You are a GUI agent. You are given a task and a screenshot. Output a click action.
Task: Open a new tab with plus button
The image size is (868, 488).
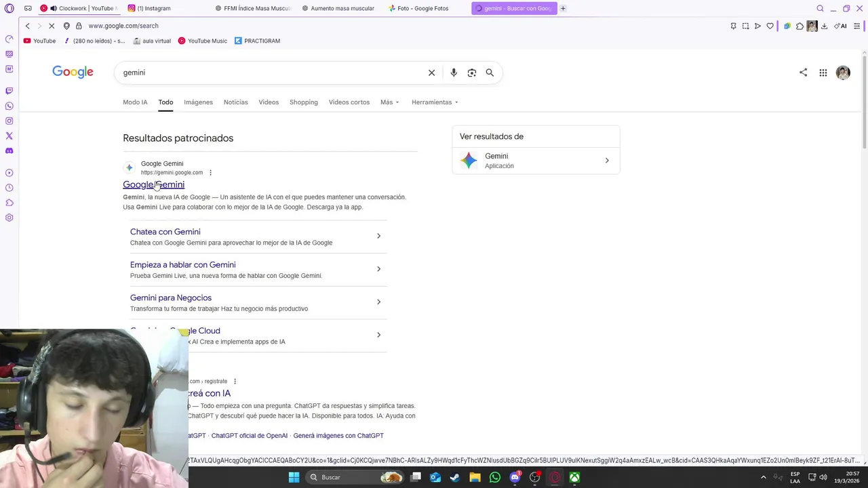pyautogui.click(x=563, y=8)
